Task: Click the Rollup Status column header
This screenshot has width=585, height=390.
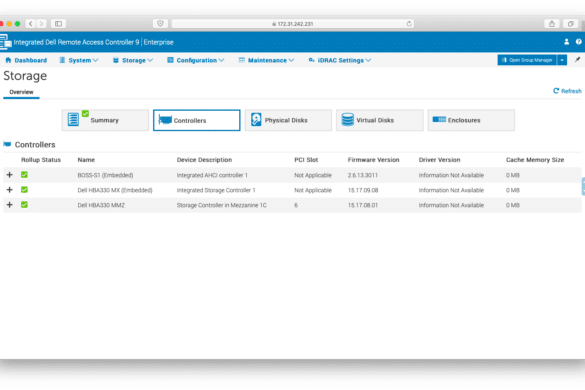Action: (41, 160)
